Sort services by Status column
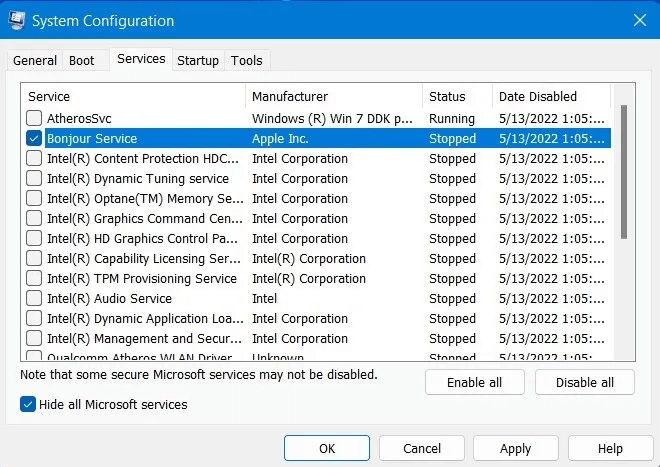The width and height of the screenshot is (660, 467). [x=457, y=97]
